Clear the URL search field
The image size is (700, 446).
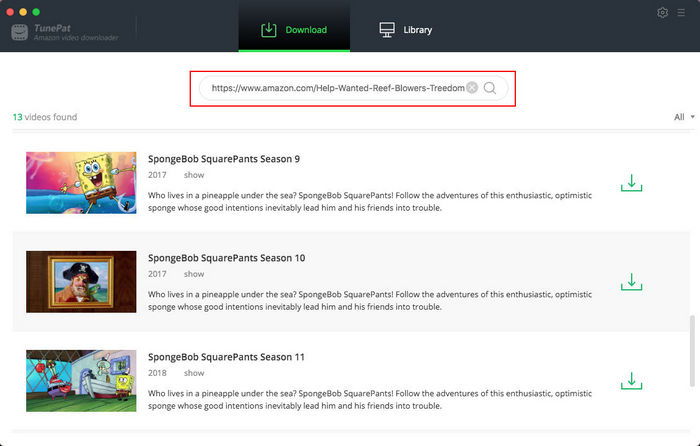pos(472,88)
